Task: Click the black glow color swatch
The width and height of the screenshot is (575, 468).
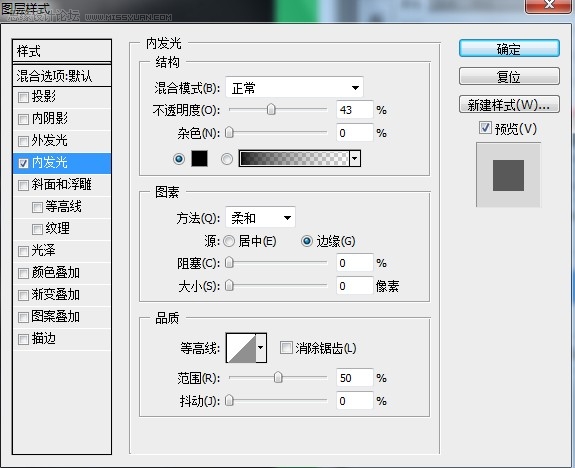Action: 199,158
